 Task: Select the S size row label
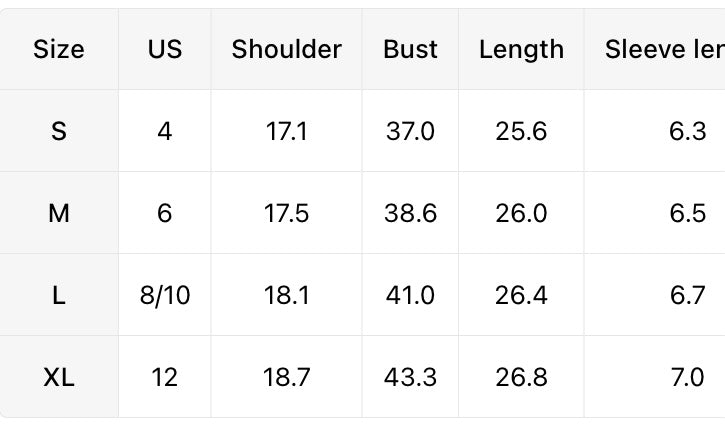coord(59,131)
